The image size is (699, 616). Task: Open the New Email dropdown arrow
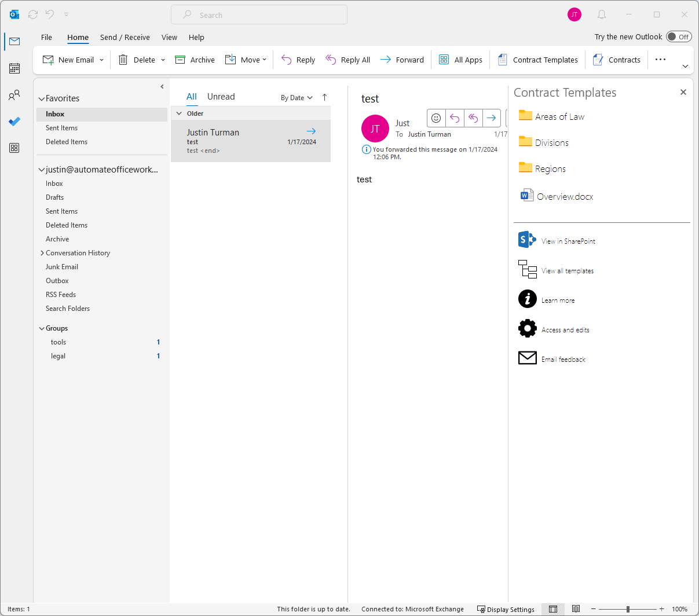point(102,60)
